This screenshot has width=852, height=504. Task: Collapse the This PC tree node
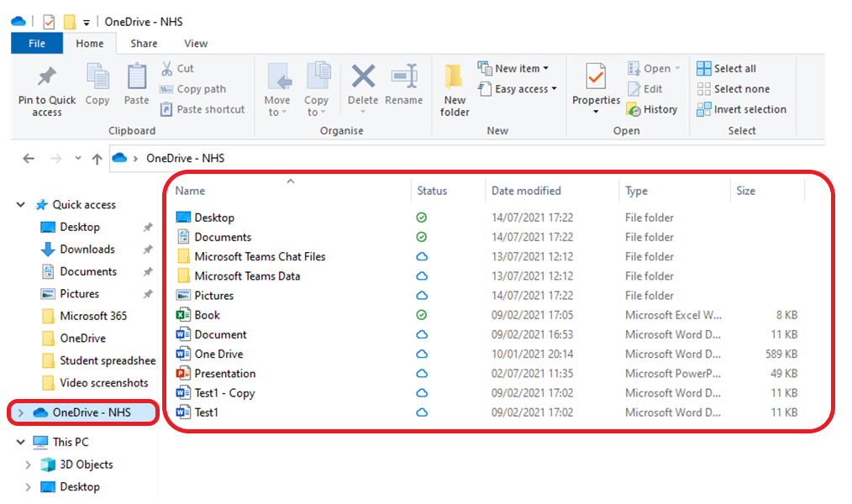[x=21, y=442]
